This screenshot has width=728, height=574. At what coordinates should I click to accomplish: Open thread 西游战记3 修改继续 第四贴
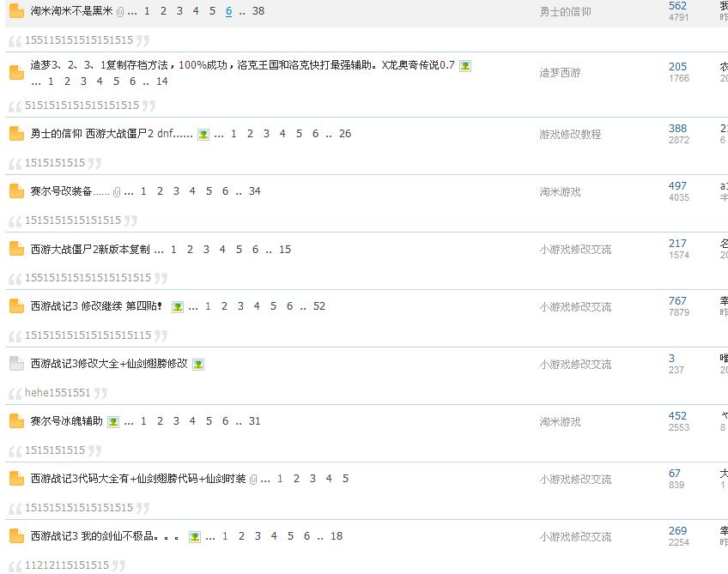(x=96, y=306)
